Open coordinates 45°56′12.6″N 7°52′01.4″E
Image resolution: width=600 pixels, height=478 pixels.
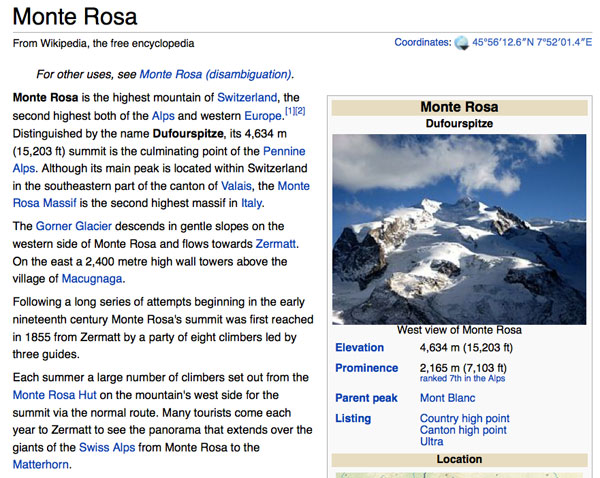(532, 42)
